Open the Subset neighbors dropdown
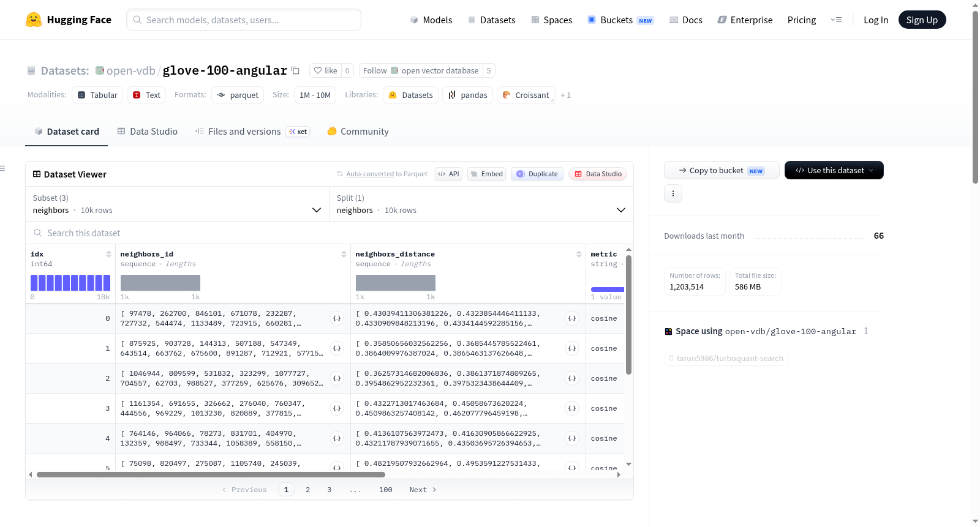The height and width of the screenshot is (527, 980). point(177,204)
